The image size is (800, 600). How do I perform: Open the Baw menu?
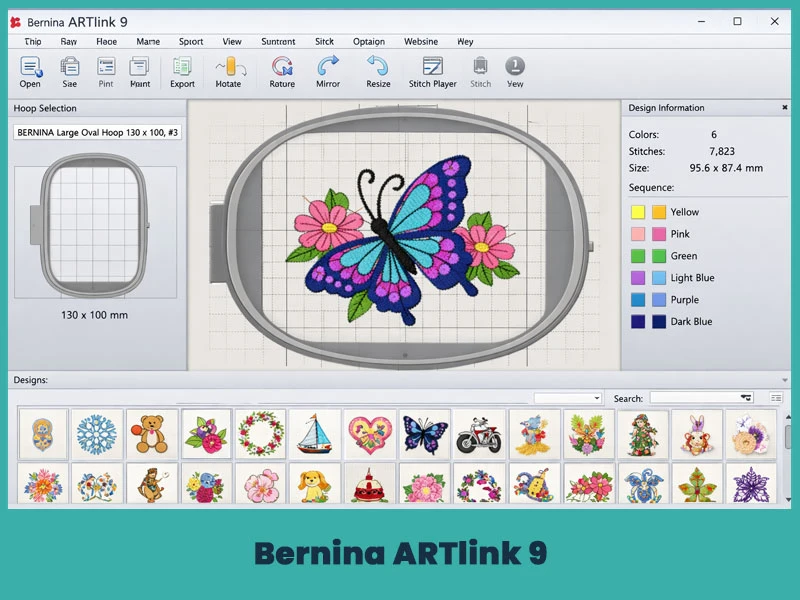[68, 42]
